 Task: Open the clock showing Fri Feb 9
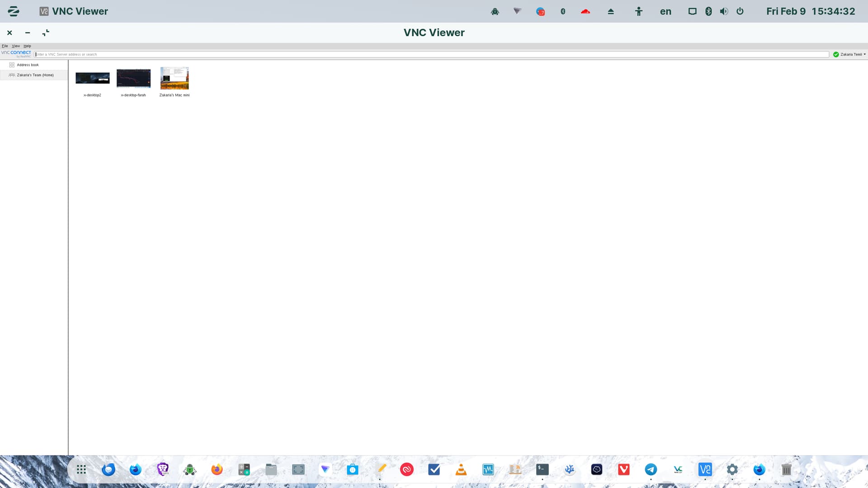pos(811,11)
